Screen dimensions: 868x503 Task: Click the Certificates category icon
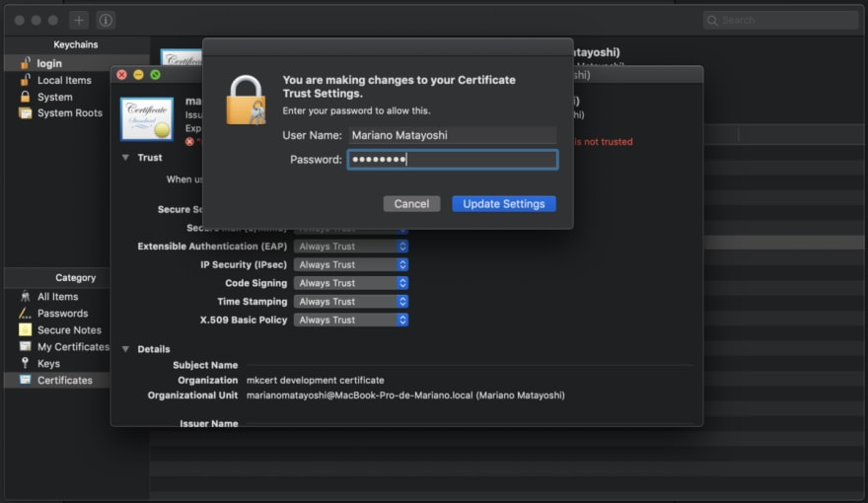(x=25, y=380)
